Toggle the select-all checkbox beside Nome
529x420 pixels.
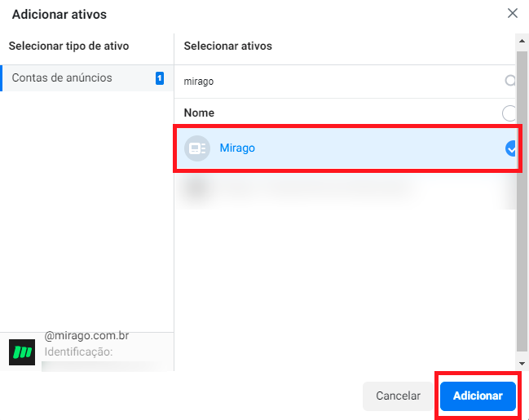(x=509, y=113)
